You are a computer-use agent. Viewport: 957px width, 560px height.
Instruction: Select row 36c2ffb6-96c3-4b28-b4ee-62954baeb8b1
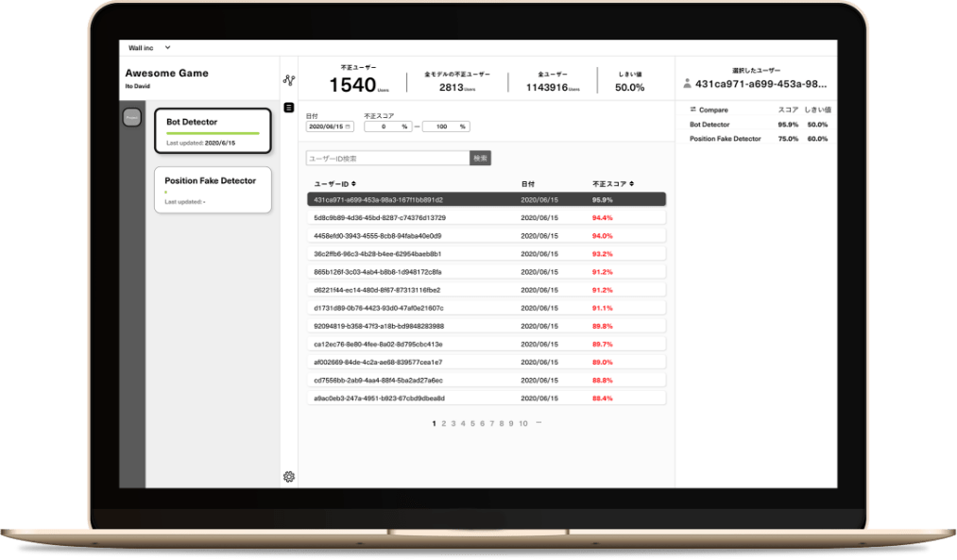coord(487,254)
